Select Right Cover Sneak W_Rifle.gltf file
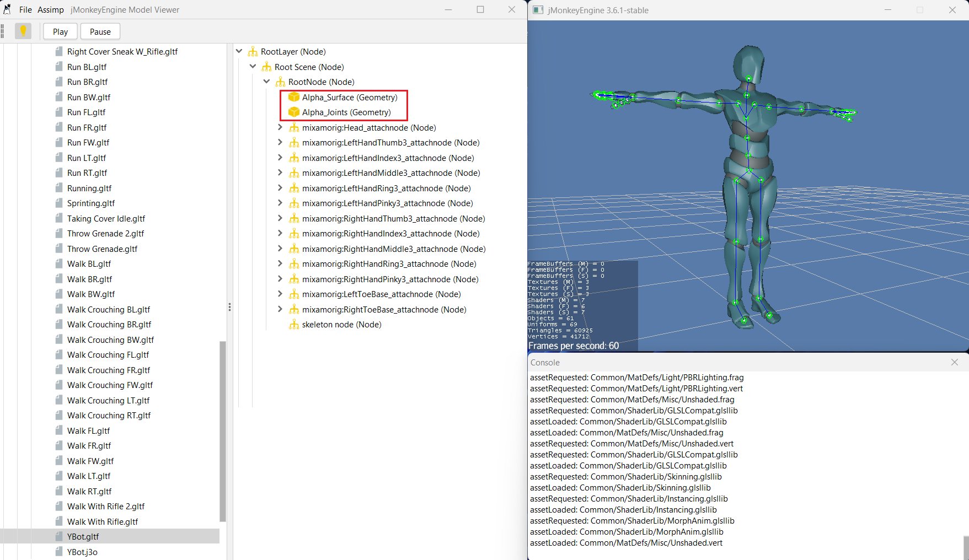 [122, 51]
